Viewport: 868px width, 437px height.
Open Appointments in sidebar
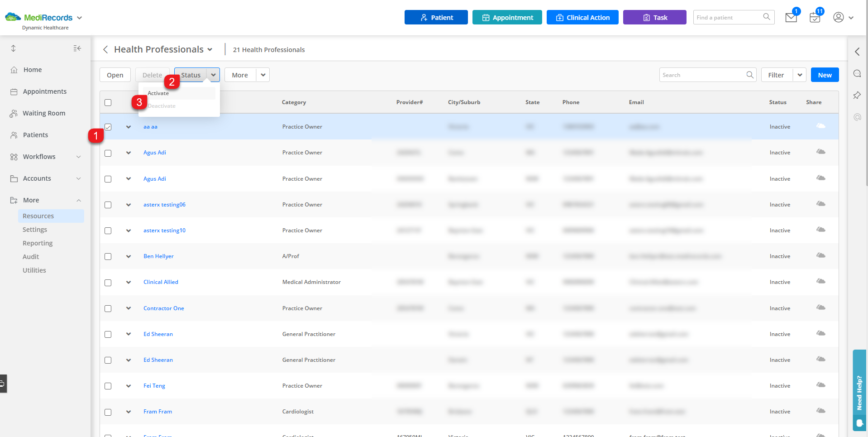(x=45, y=91)
